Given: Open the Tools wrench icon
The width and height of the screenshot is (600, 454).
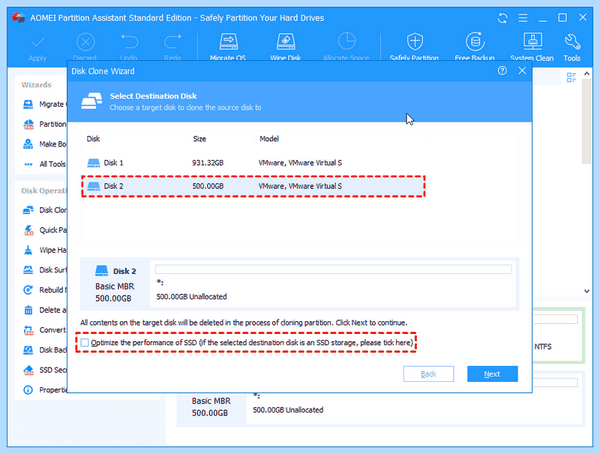Looking at the screenshot, I should coord(572,42).
